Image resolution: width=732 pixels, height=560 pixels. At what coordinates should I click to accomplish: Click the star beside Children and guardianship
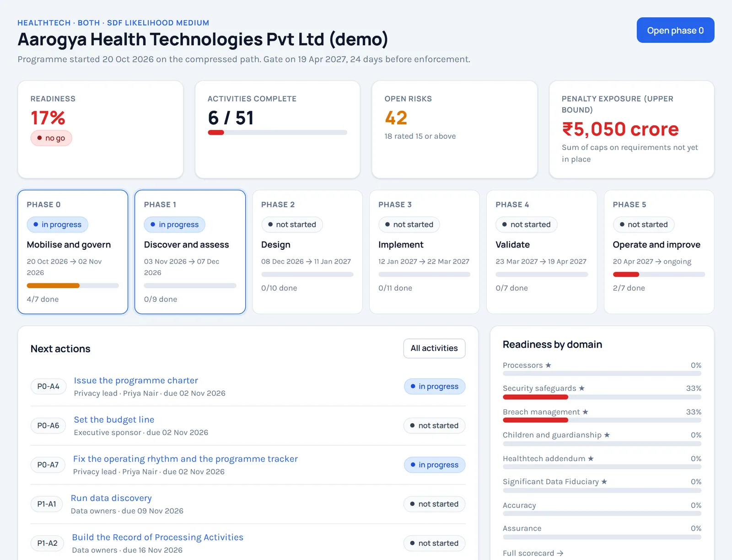(x=607, y=435)
